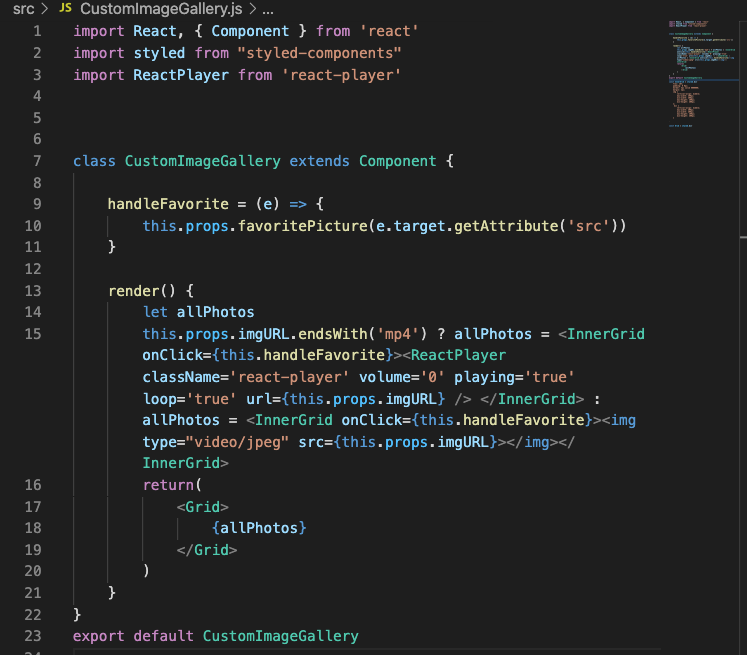
Task: Click 'endsWith' on line 15
Action: click(x=333, y=334)
